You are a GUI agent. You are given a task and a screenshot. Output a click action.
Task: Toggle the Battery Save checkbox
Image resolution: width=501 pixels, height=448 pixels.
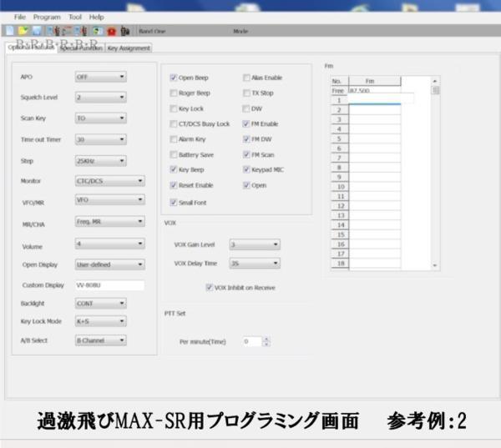click(174, 154)
